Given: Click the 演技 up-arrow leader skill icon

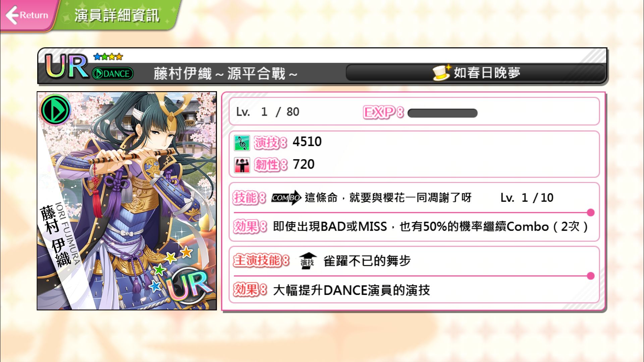Looking at the screenshot, I should point(308,261).
